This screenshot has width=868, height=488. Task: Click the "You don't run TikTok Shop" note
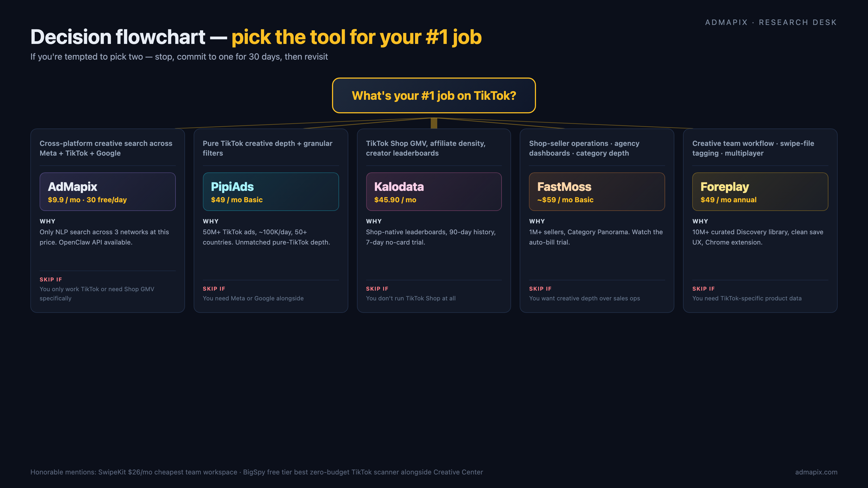point(410,298)
